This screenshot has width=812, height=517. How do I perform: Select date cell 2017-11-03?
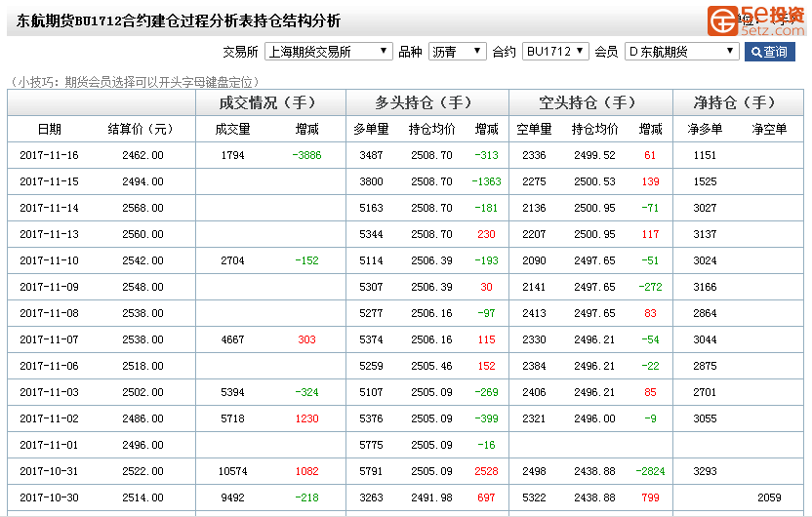click(49, 393)
